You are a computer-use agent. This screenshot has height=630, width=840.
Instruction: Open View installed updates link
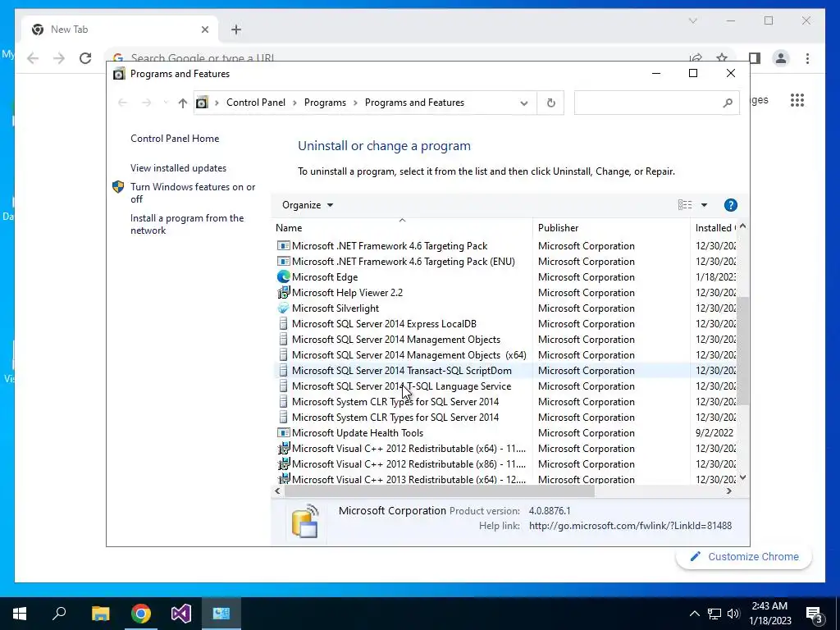178,168
